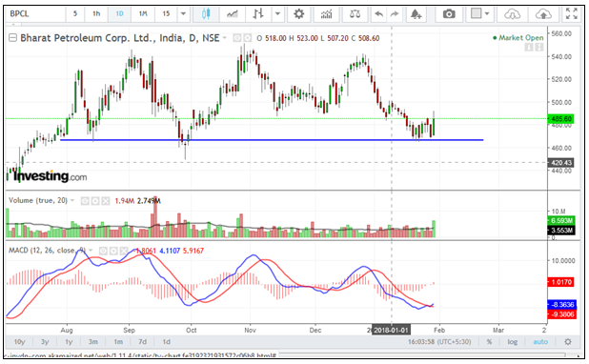Image resolution: width=589 pixels, height=364 pixels.
Task: Take chart snapshot with camera icon
Action: pyautogui.click(x=449, y=14)
